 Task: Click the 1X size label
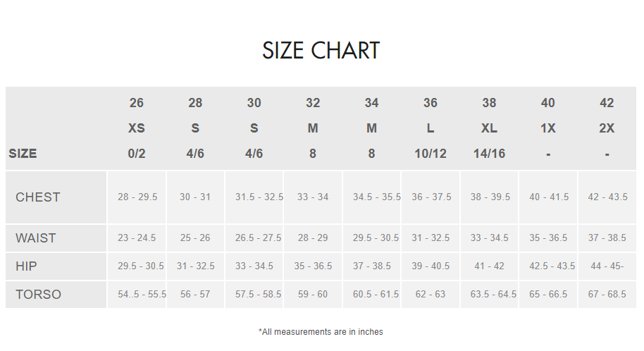[548, 128]
